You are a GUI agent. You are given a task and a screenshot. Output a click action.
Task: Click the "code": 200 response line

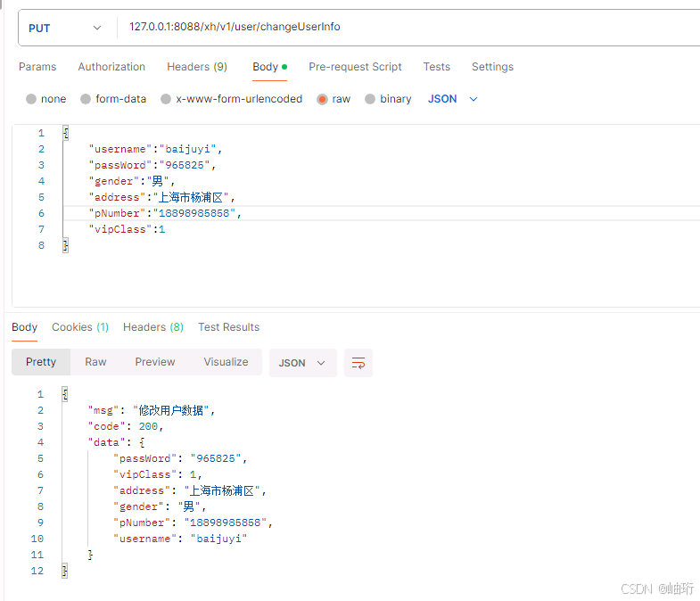tap(126, 426)
